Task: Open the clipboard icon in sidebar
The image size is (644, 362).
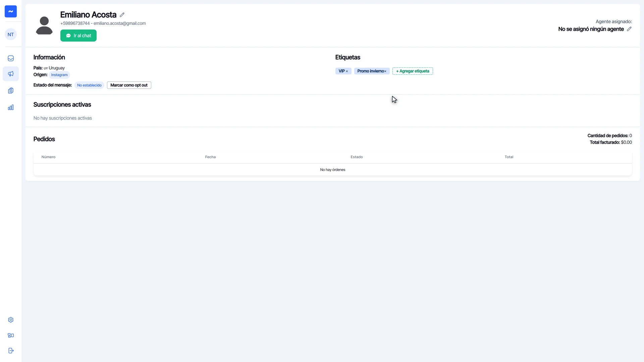Action: 11,90
